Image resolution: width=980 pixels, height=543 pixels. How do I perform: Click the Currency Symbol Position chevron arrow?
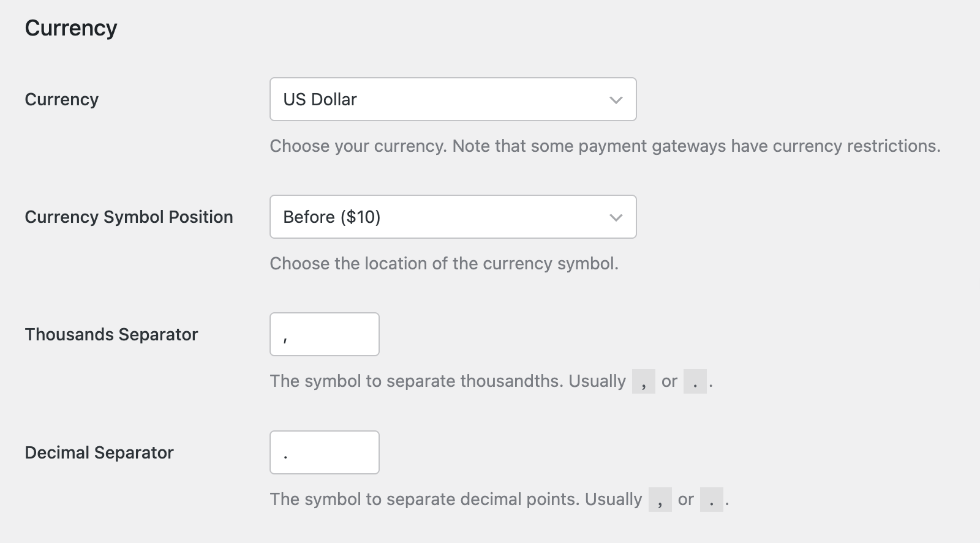pyautogui.click(x=616, y=217)
